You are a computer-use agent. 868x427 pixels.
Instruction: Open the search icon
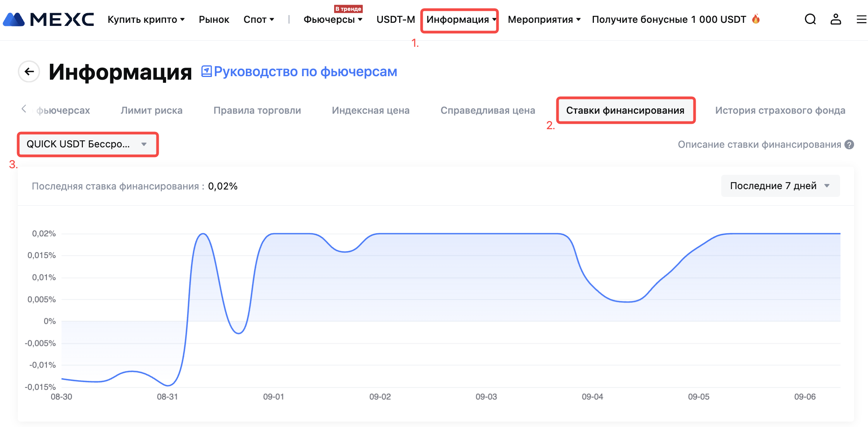pyautogui.click(x=810, y=19)
